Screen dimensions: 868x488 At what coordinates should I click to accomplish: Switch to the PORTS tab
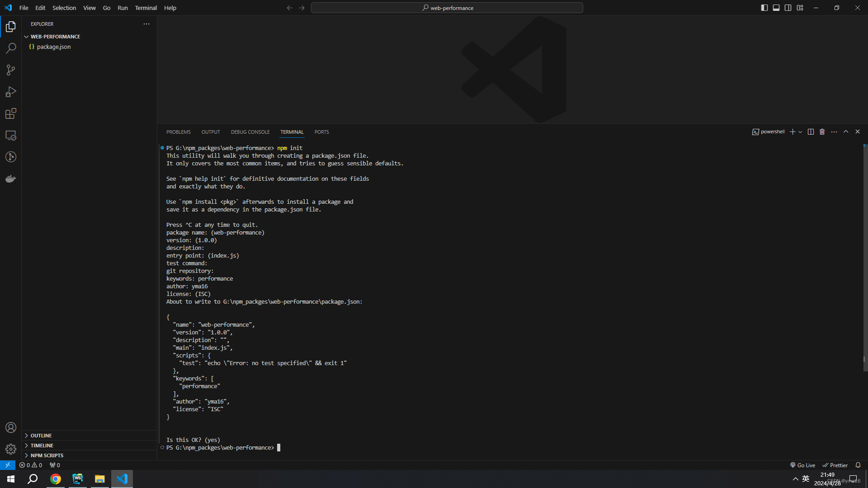[322, 132]
